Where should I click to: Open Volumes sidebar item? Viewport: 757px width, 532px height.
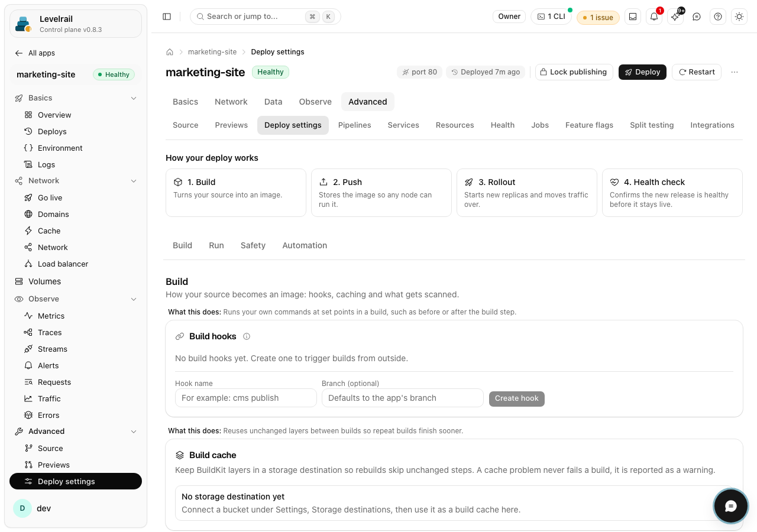point(76,281)
